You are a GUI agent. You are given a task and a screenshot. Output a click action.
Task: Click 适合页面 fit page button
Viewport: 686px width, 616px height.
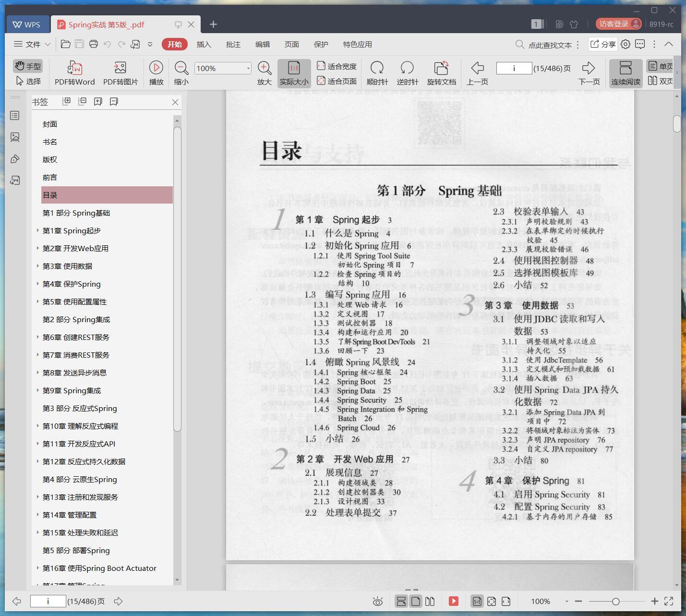[x=337, y=81]
